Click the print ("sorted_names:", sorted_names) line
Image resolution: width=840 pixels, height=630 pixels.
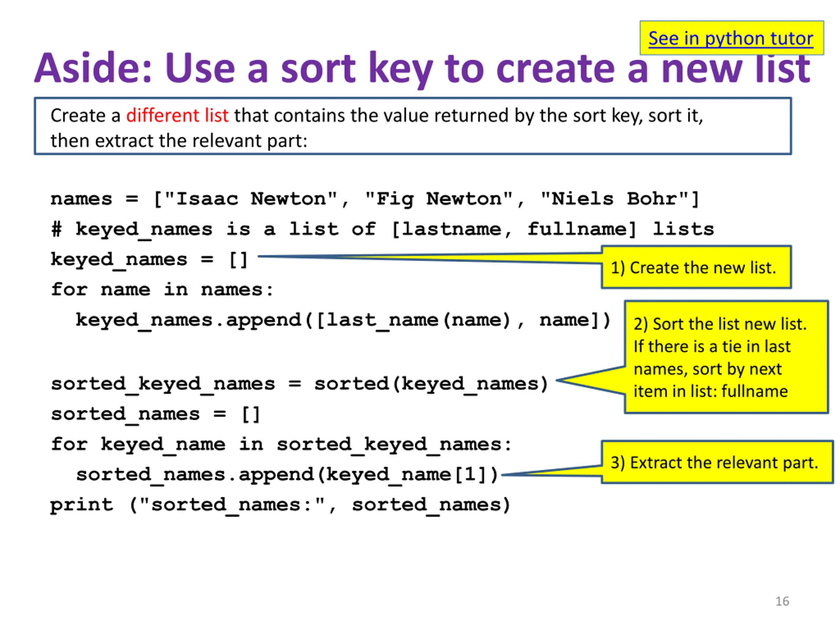[x=280, y=505]
